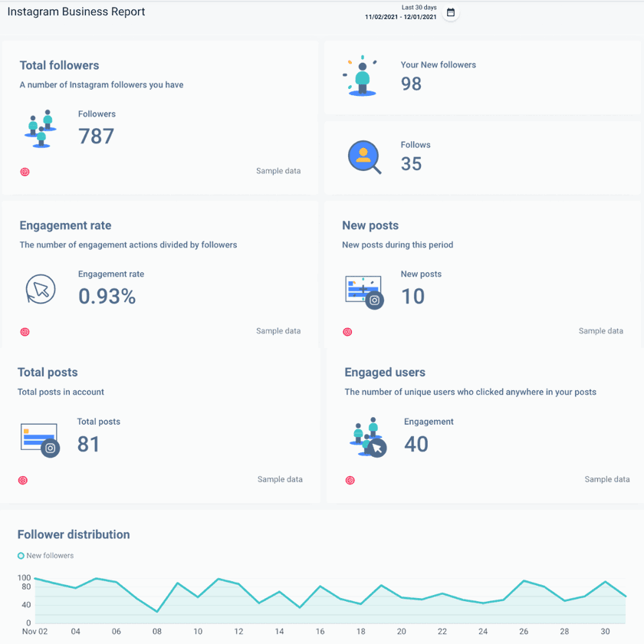Viewport: 644px width, 644px height.
Task: Select the Follows magnifying glass user icon
Action: (x=363, y=156)
